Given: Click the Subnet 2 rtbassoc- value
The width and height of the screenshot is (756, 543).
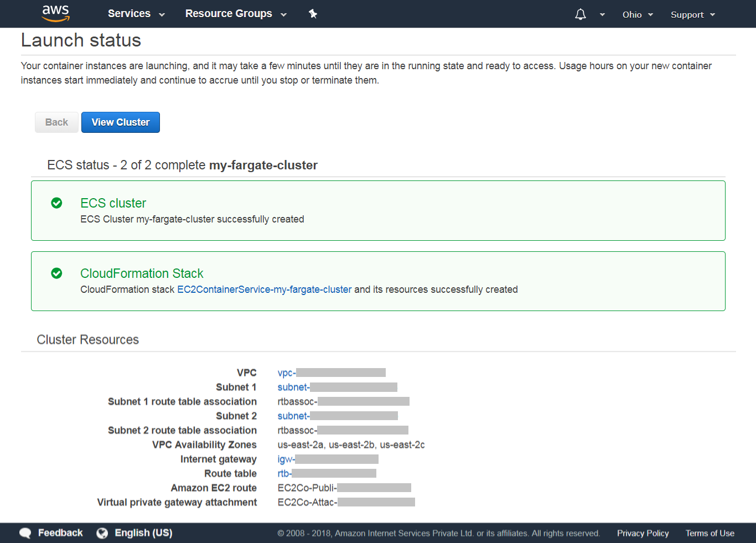Looking at the screenshot, I should click(x=343, y=431).
